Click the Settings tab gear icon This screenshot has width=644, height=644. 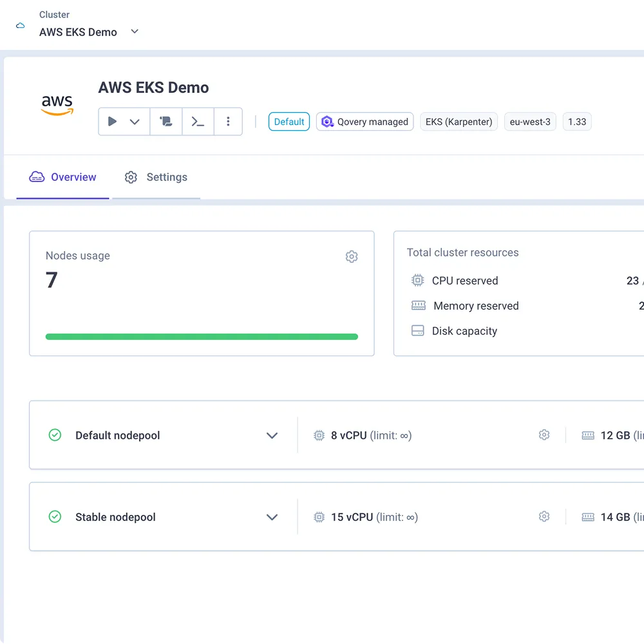131,178
